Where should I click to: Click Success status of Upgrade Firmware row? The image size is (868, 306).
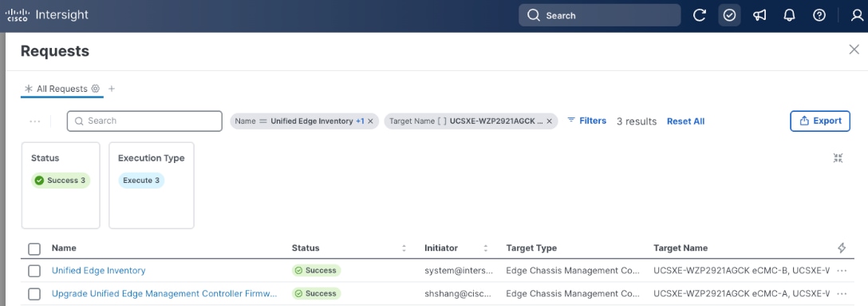tap(316, 293)
